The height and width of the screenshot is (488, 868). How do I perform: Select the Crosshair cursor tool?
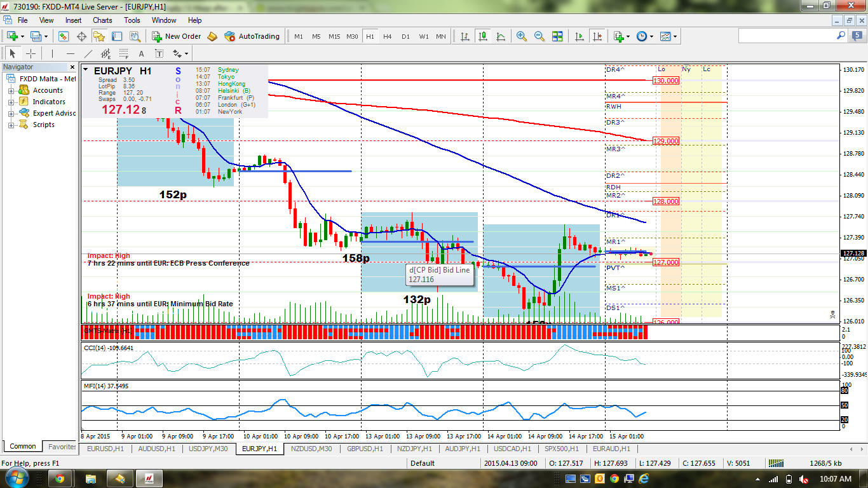[31, 53]
